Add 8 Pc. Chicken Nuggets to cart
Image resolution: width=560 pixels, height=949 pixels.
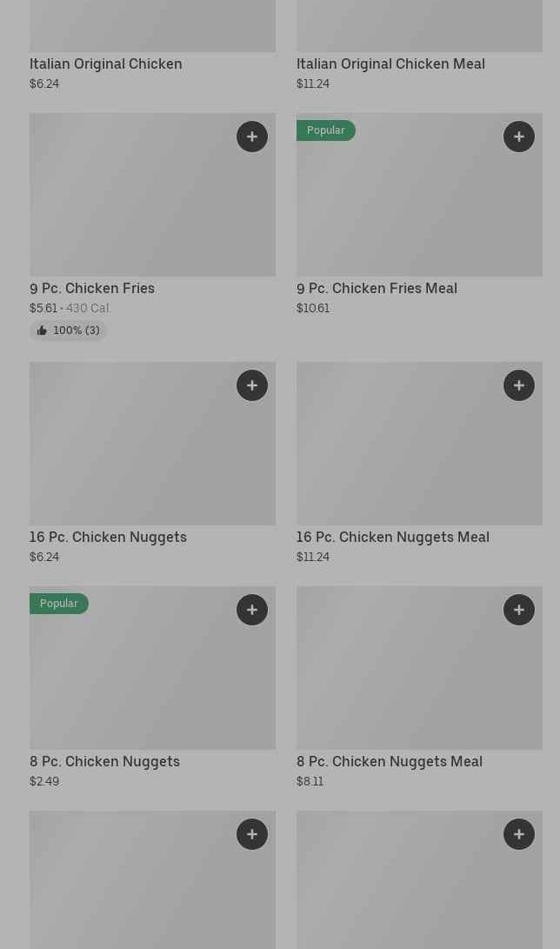point(252,610)
